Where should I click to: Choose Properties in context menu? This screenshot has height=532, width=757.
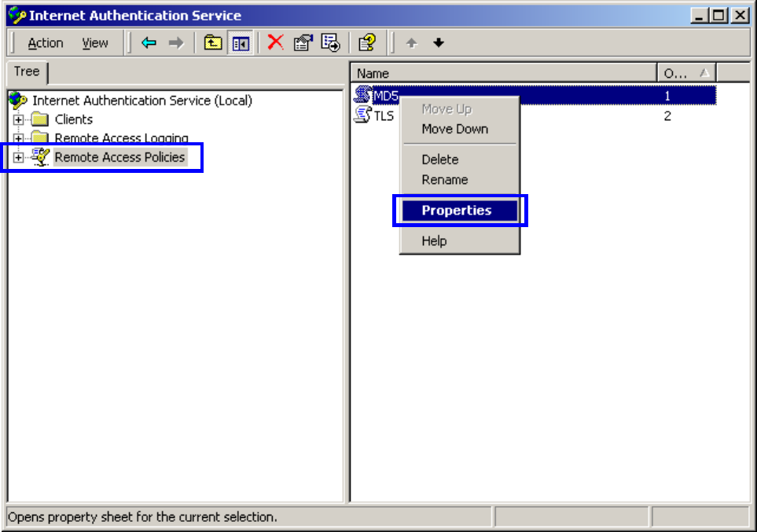coord(460,211)
